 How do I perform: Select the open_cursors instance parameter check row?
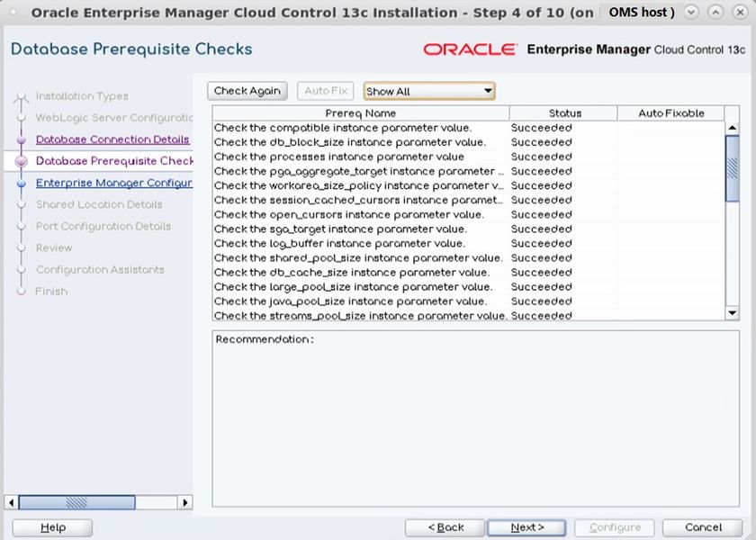468,214
